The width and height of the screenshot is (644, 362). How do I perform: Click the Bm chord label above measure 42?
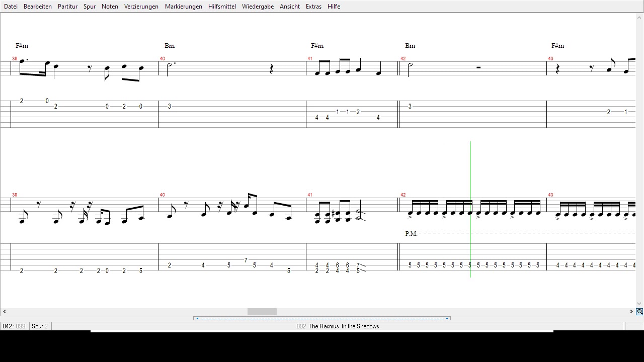(410, 46)
